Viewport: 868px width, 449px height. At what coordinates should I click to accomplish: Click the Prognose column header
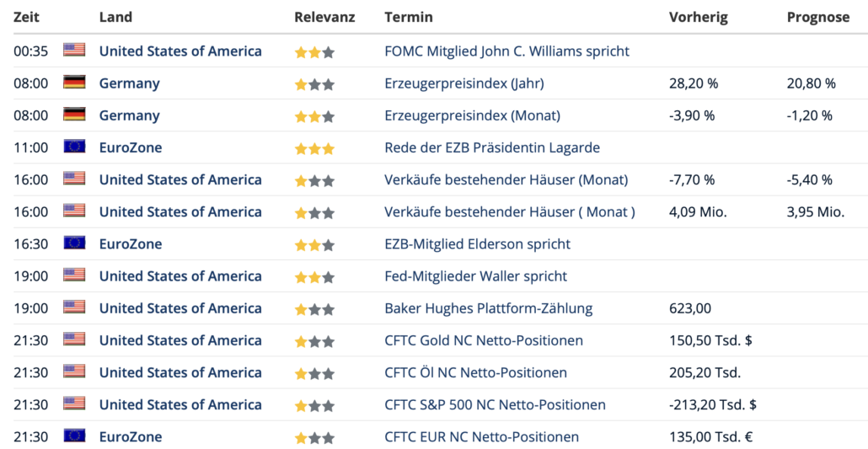point(818,17)
